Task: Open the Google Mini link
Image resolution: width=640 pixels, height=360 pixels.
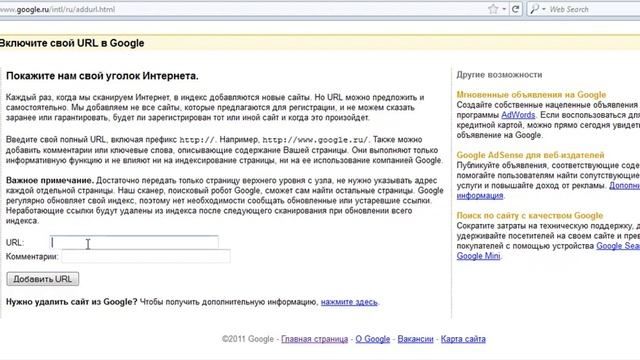Action: [478, 256]
